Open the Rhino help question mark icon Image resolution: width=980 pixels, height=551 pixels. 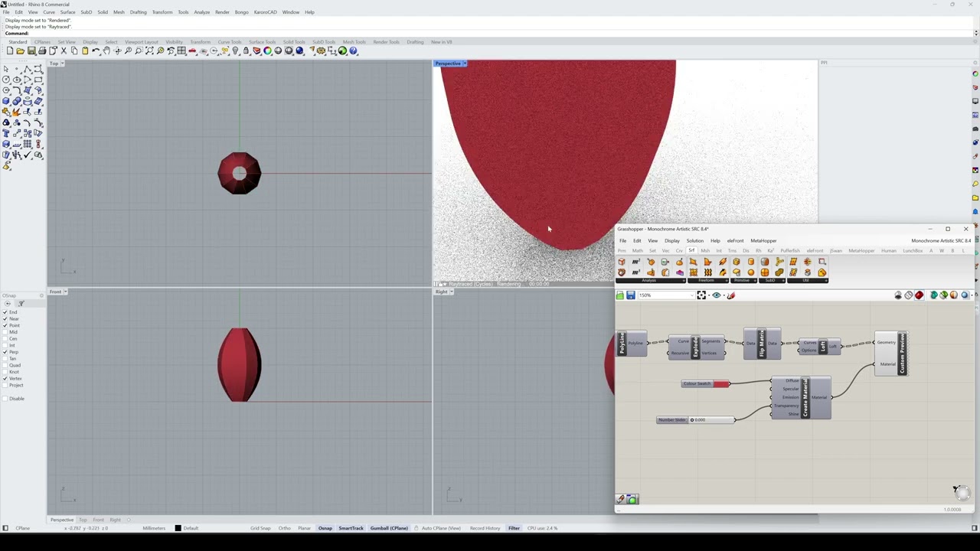coord(353,51)
